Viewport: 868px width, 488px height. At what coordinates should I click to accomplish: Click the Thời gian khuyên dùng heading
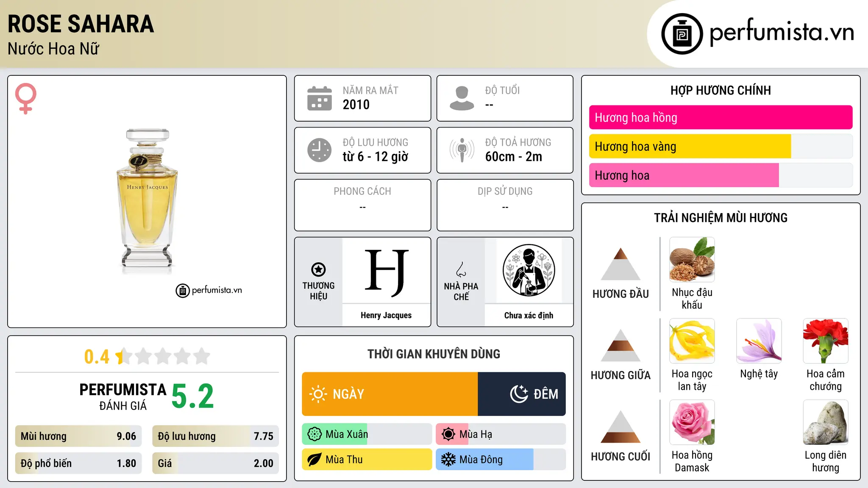pyautogui.click(x=434, y=354)
